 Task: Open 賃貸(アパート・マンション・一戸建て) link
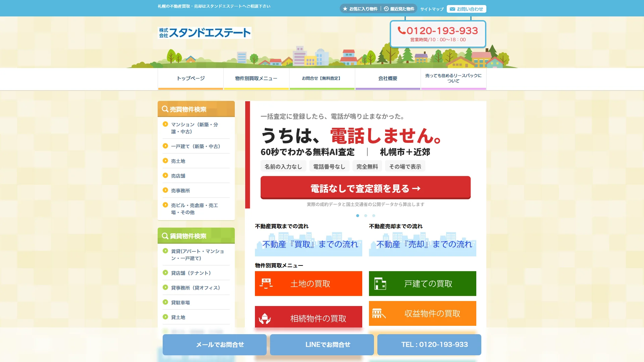[198, 255]
